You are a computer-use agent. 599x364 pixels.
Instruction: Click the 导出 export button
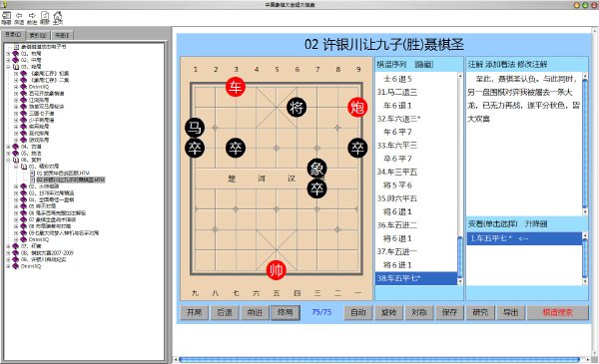click(x=510, y=312)
